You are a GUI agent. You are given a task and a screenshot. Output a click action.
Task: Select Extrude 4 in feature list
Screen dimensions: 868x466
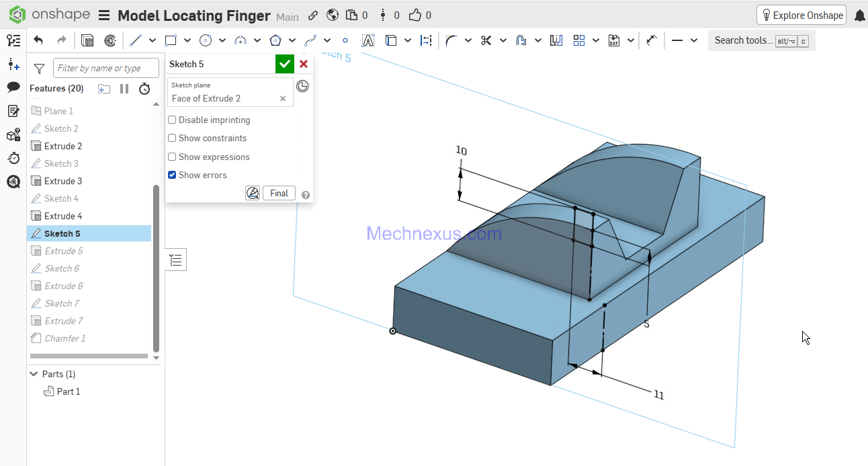click(x=63, y=216)
